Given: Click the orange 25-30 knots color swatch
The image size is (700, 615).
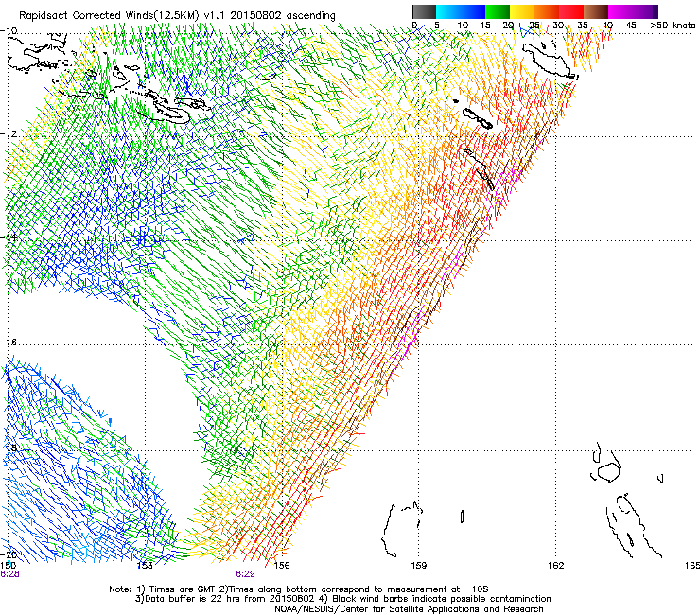Looking at the screenshot, I should point(547,11).
